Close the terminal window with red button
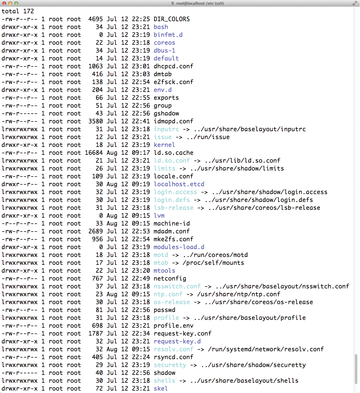360x393 pixels. (x=4, y=3)
